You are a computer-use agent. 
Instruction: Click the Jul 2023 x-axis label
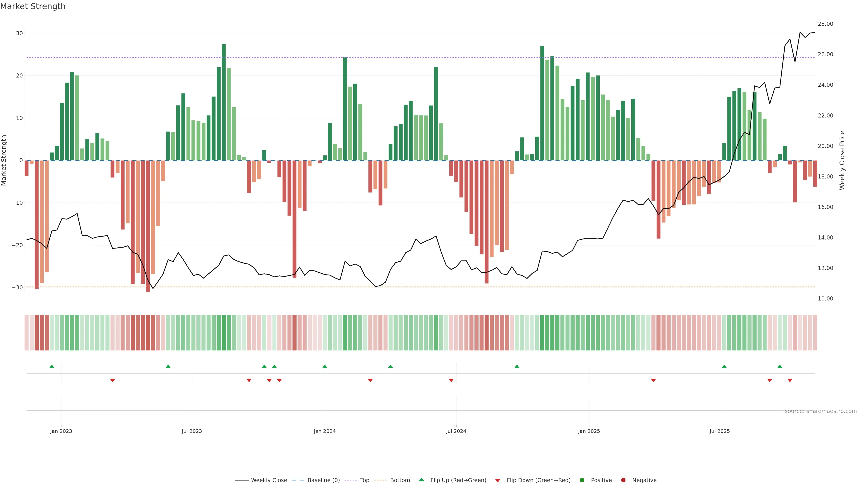pyautogui.click(x=192, y=431)
